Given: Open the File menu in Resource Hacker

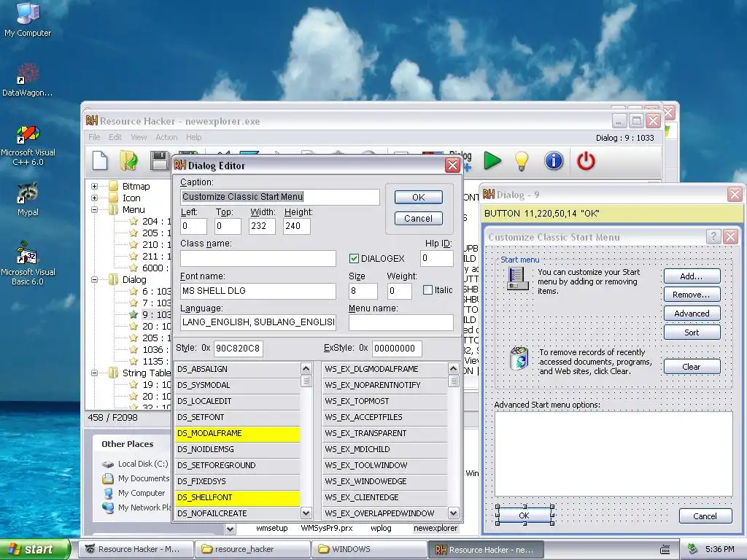Looking at the screenshot, I should click(94, 137).
